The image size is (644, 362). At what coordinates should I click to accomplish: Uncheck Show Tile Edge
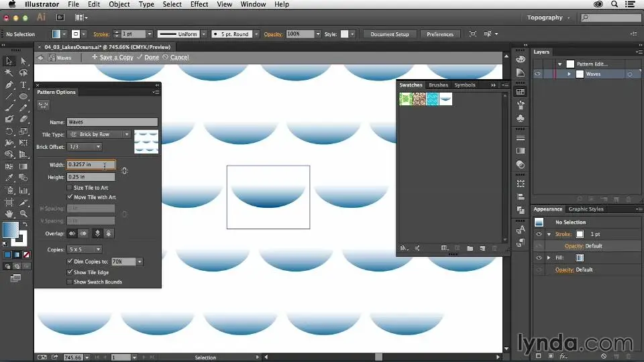point(70,272)
